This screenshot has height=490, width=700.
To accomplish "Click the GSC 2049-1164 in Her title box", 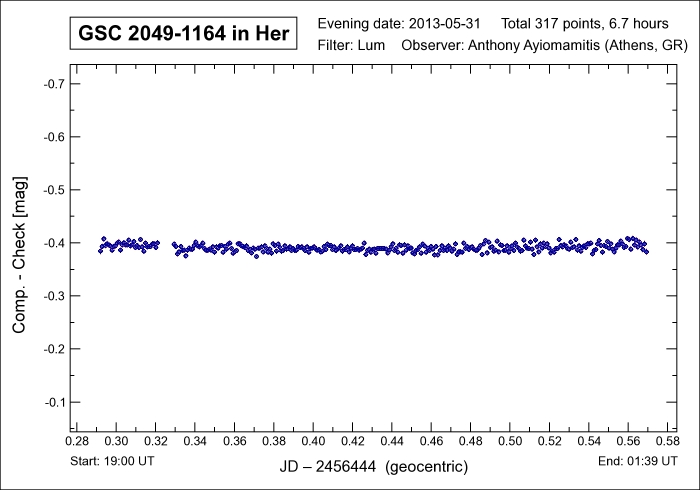I will [x=183, y=35].
